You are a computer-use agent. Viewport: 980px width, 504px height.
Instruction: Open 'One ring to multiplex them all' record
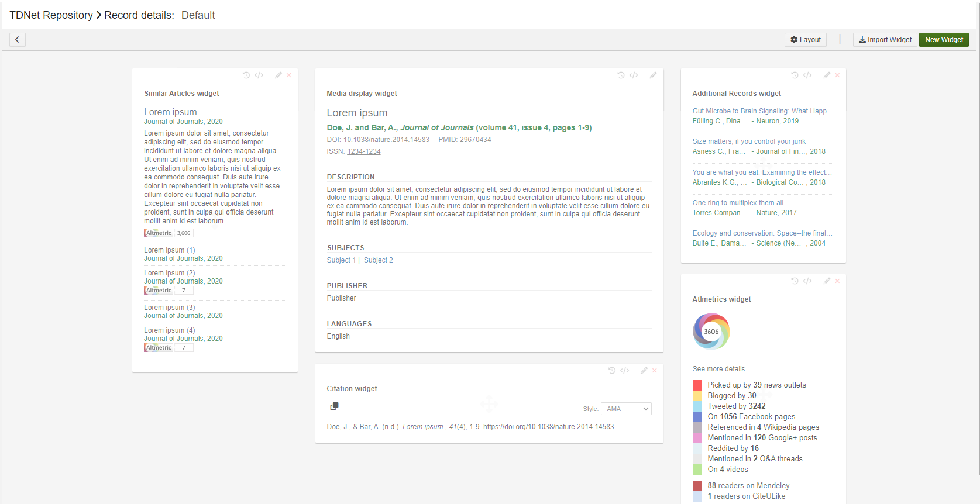click(738, 203)
